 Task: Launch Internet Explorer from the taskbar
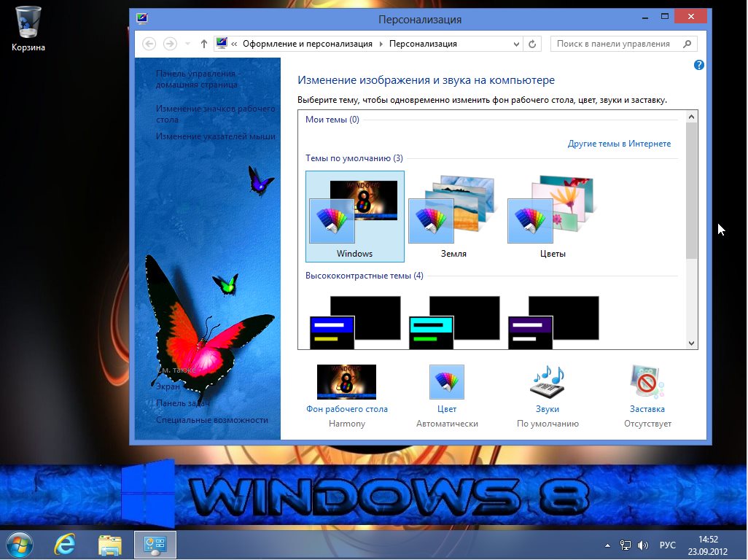point(65,545)
